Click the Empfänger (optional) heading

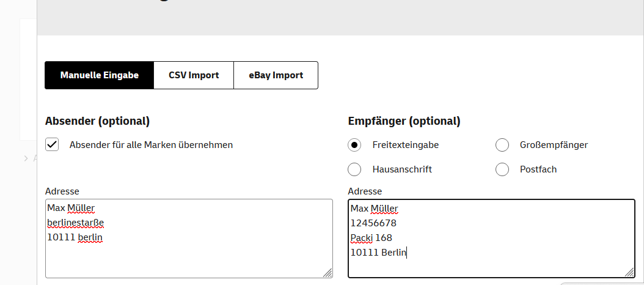click(404, 121)
